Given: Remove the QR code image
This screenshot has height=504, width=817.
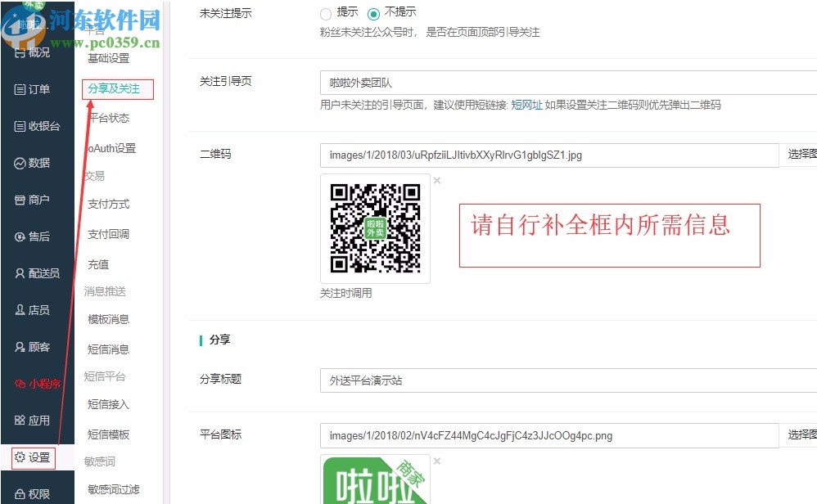Looking at the screenshot, I should coord(437,180).
